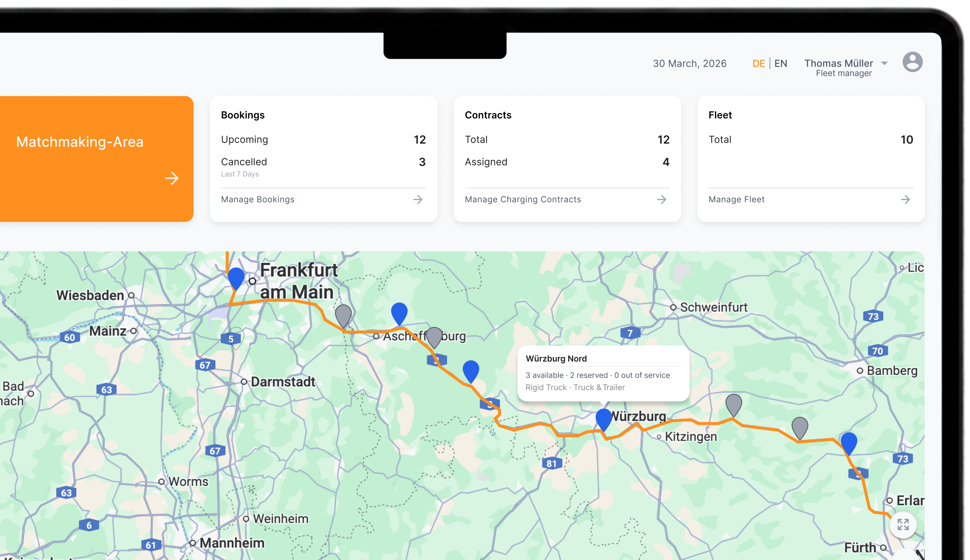The height and width of the screenshot is (560, 970).
Task: Open the user profile avatar icon
Action: 912,62
